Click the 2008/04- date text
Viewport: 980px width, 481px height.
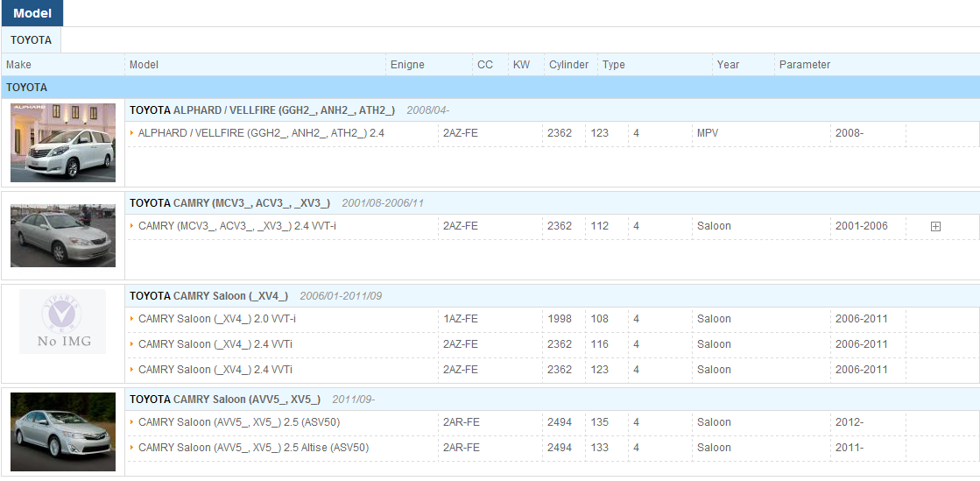(x=428, y=110)
